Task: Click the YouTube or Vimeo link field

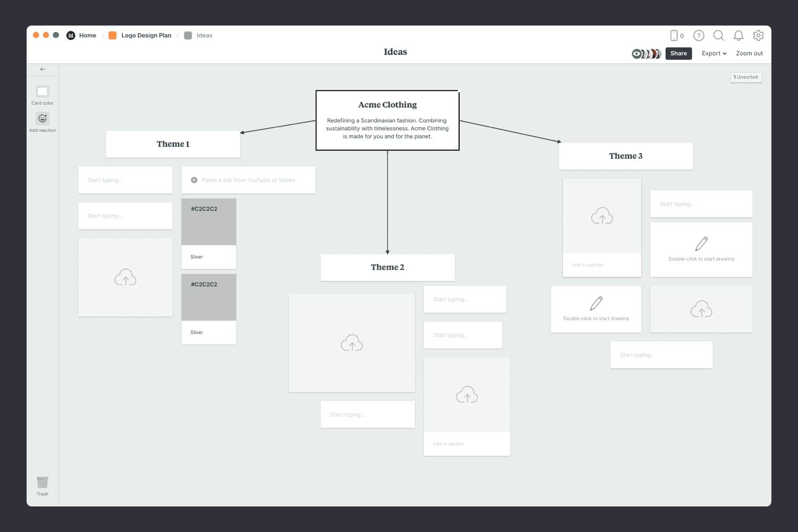Action: pyautogui.click(x=248, y=180)
